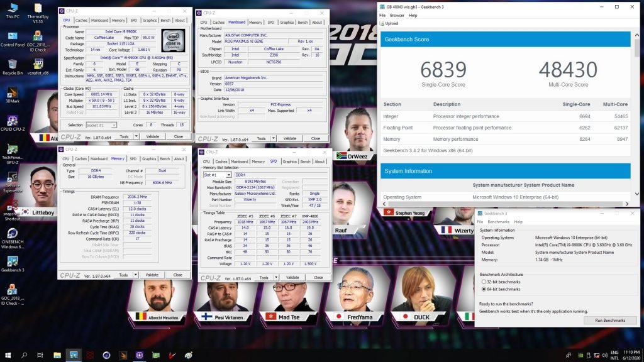
Task: Launch 3DMark from the desktop
Action: [13, 95]
